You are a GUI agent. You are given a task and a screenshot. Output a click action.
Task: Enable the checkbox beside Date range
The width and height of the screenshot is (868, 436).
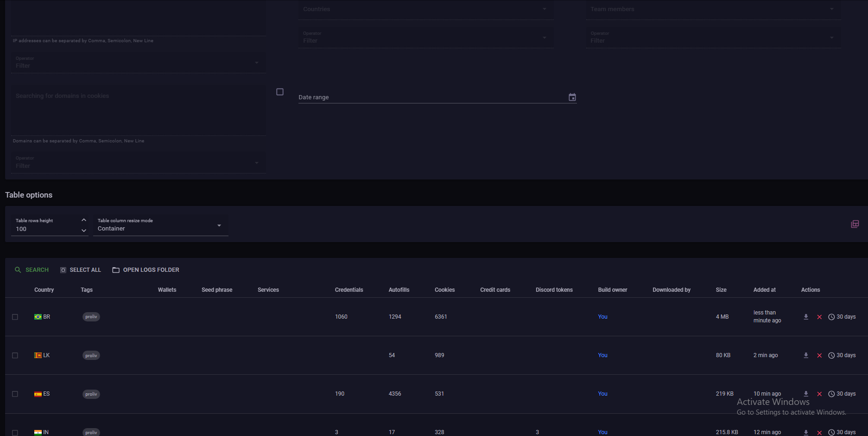click(280, 92)
